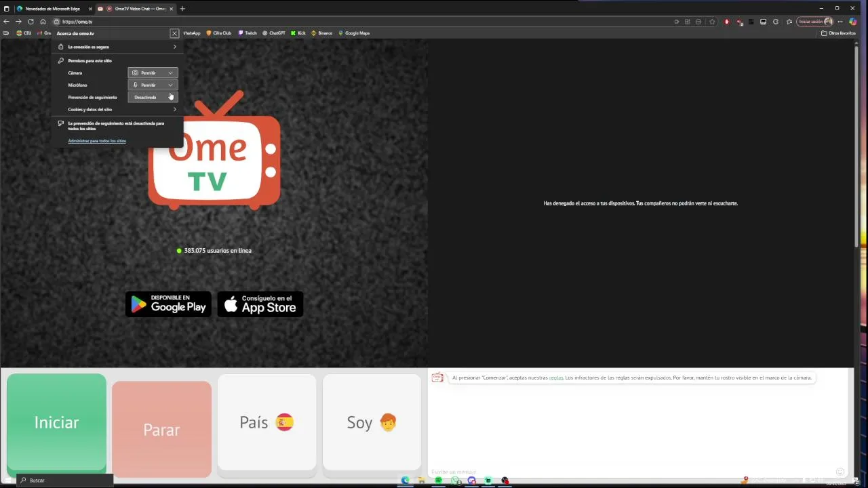Open the Twitch bookmark

(248, 33)
